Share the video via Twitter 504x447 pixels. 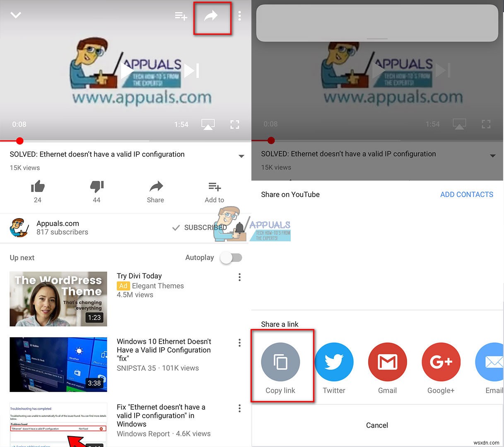click(334, 361)
